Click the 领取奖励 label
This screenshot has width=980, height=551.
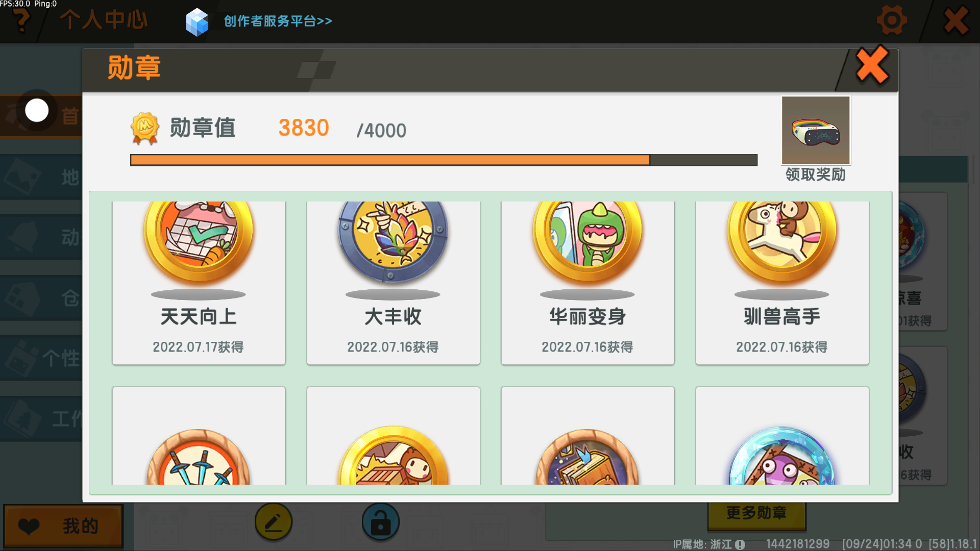pos(816,174)
